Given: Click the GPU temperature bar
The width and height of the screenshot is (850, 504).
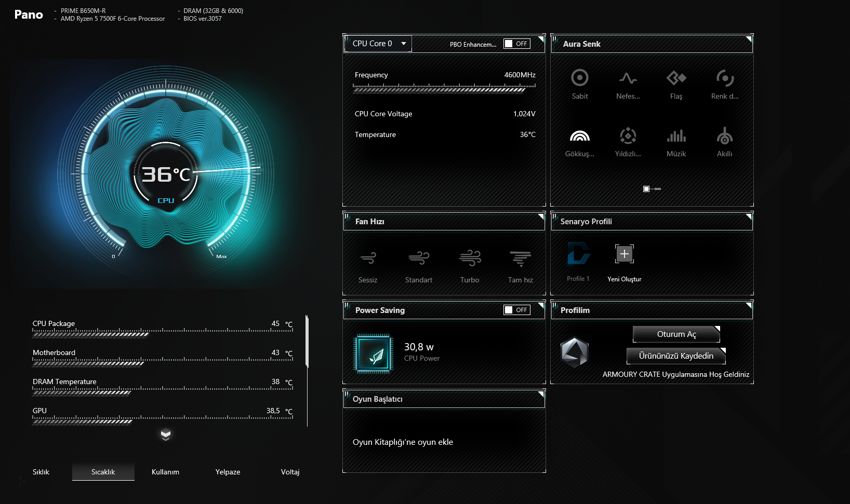Looking at the screenshot, I should [163, 420].
